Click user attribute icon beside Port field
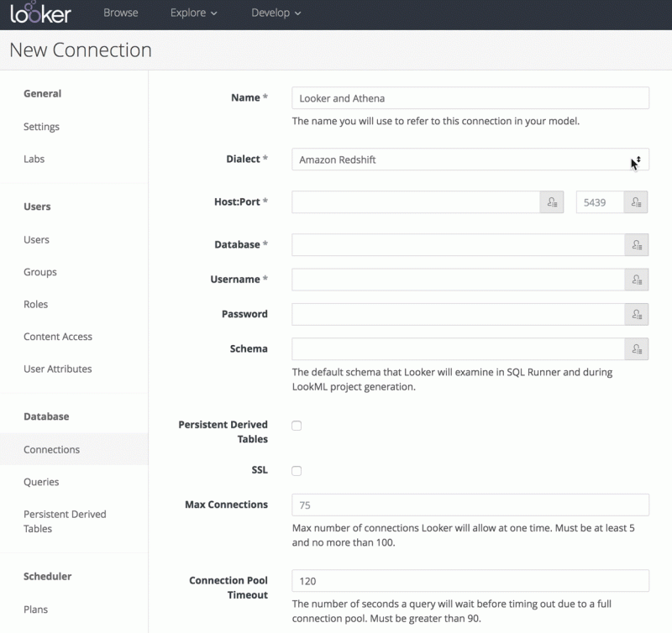672x633 pixels. pyautogui.click(x=636, y=202)
